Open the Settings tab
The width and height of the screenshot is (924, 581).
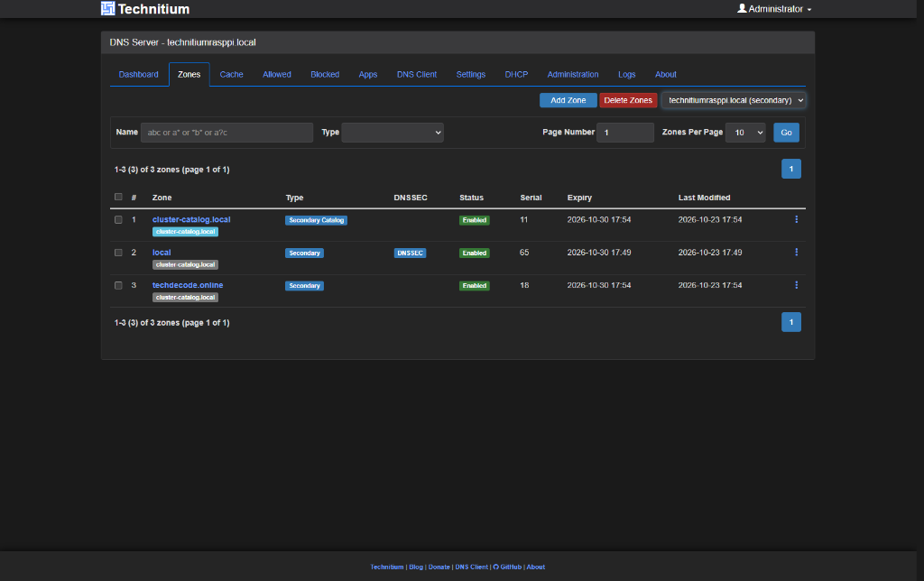[471, 74]
